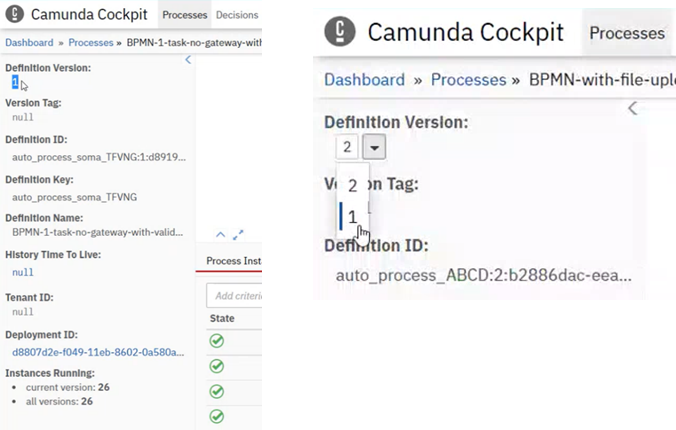Open the Processes tab in left header

click(185, 15)
